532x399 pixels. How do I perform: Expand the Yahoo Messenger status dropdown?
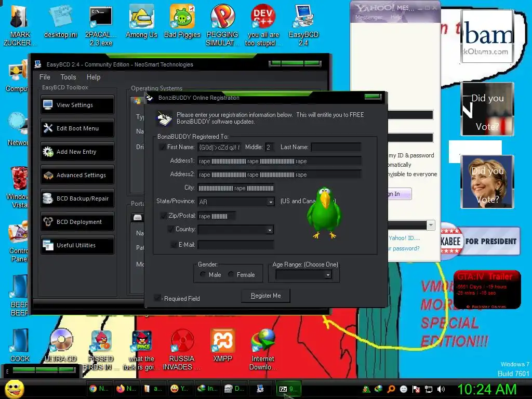431,225
